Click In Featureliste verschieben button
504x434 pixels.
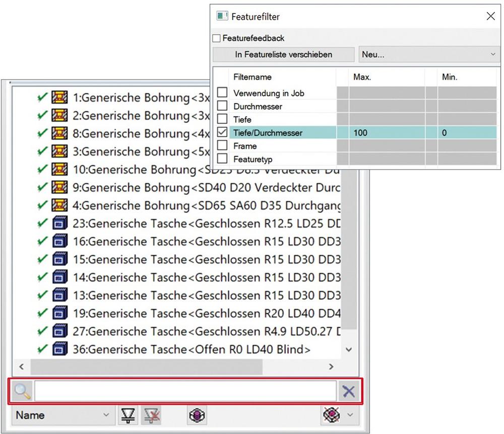(283, 54)
